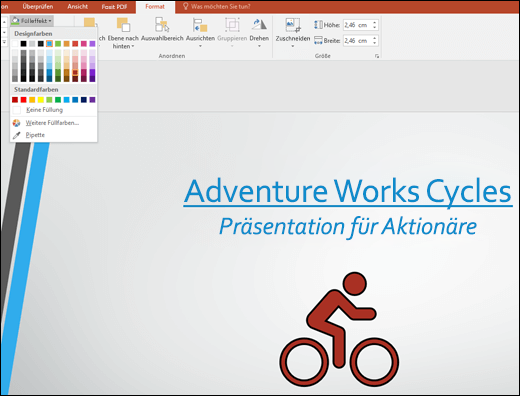
Task: Pick dark red standard color
Action: pos(15,100)
